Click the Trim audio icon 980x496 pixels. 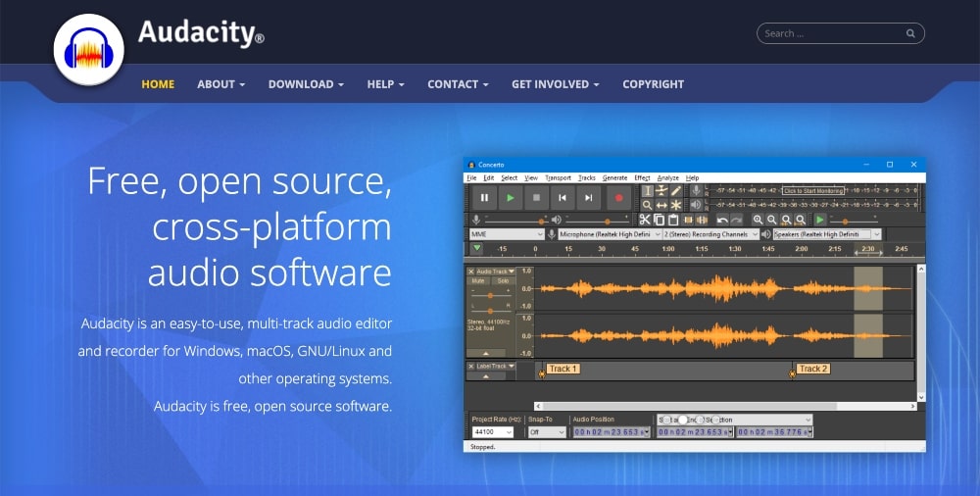tap(688, 220)
